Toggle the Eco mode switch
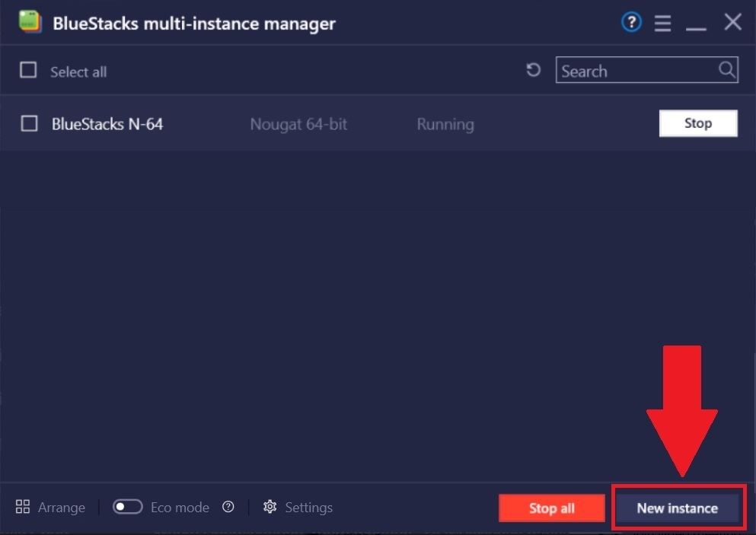Screen dimensions: 756x535 point(128,507)
